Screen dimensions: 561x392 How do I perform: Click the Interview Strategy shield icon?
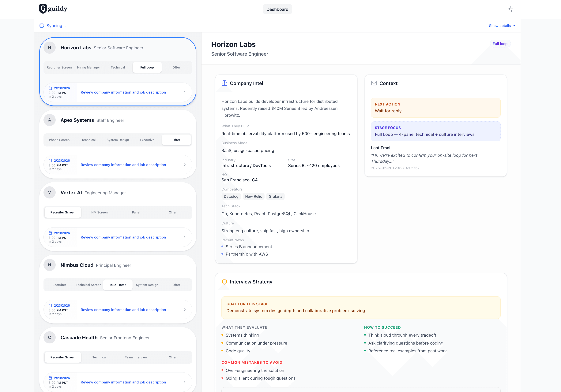click(x=224, y=282)
